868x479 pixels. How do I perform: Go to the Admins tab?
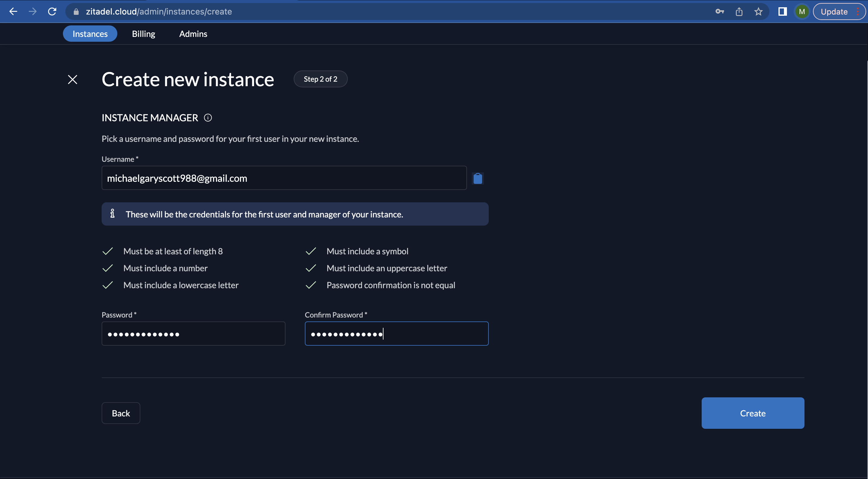pos(193,34)
